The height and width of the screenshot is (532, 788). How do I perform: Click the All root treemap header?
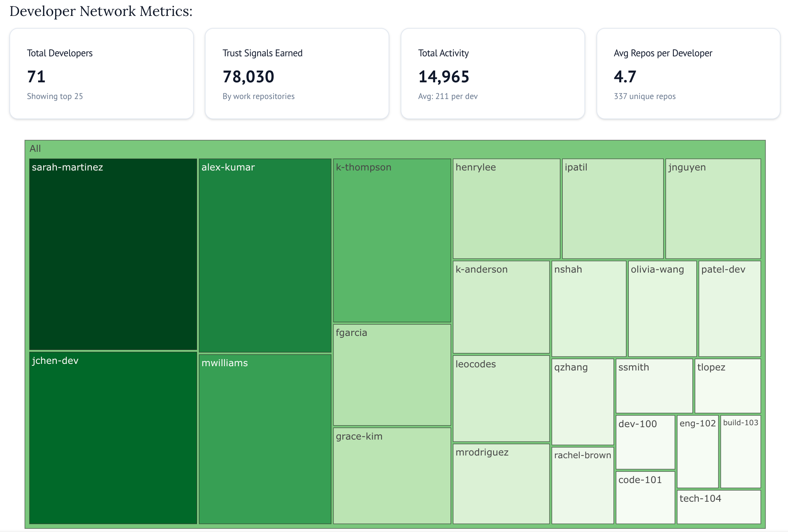click(x=35, y=149)
